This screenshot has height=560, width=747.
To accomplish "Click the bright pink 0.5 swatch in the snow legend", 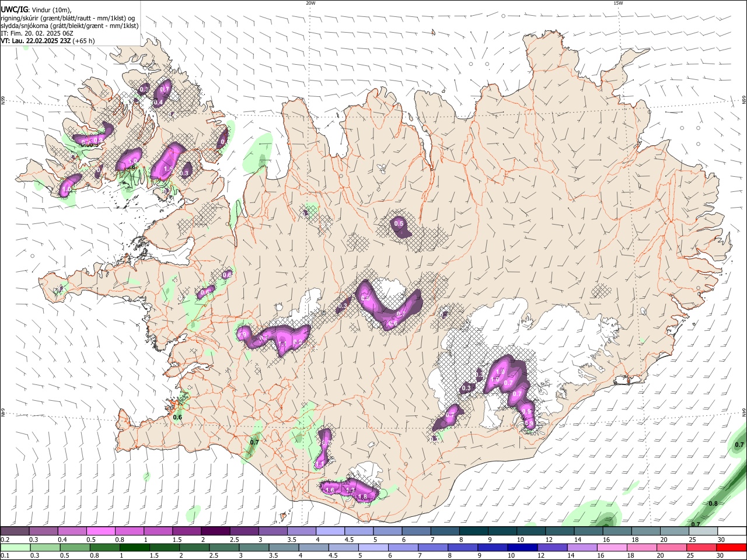I will coord(100,531).
